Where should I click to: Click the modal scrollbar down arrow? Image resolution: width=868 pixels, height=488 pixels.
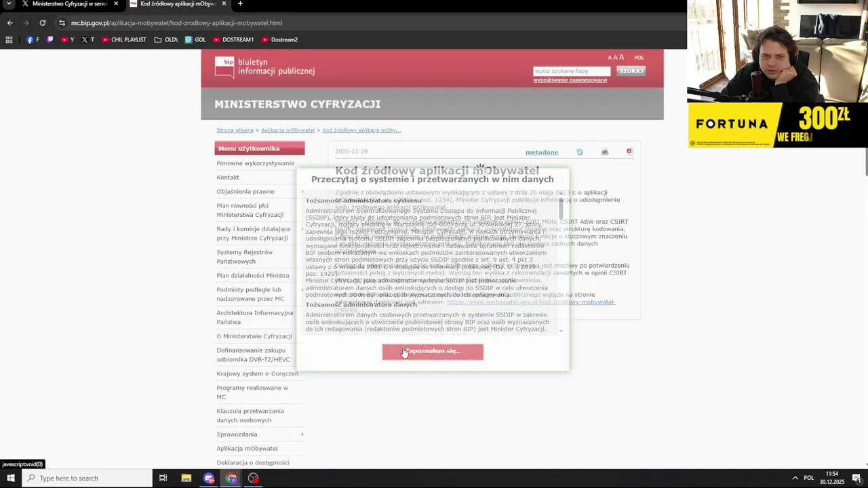click(x=561, y=331)
